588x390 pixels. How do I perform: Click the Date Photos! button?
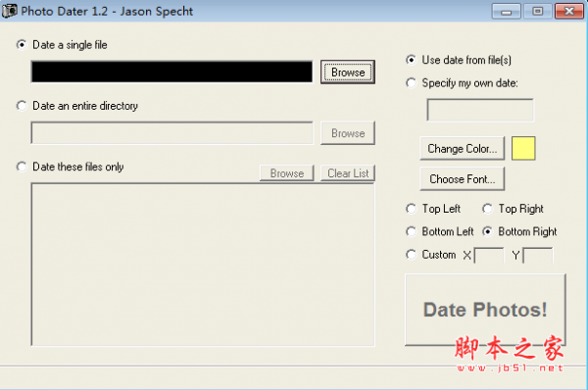tap(485, 310)
